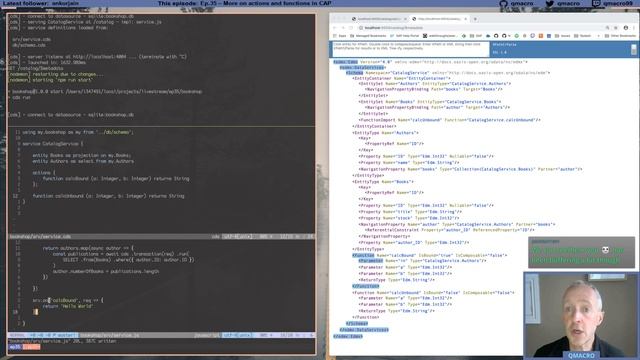Click the cloud icon bookmark
The height and width of the screenshot is (360, 640).
(488, 36)
